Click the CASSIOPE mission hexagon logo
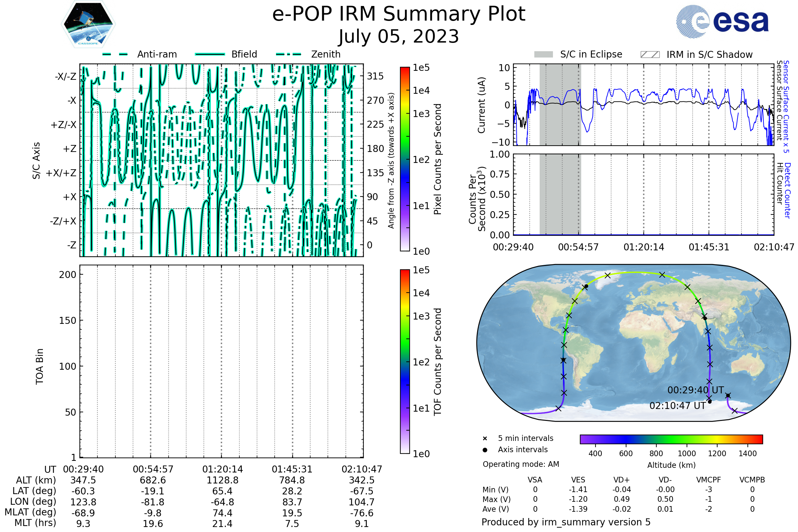The width and height of the screenshot is (798, 532). pyautogui.click(x=88, y=24)
